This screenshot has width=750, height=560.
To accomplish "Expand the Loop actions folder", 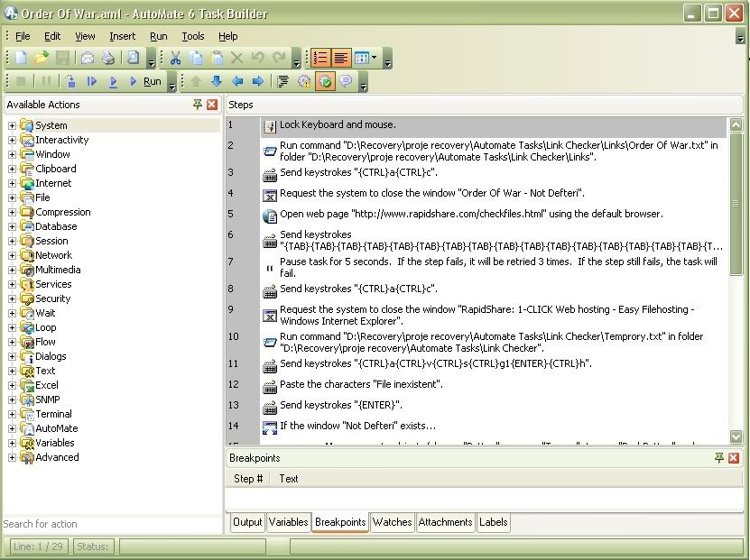I will tap(12, 327).
